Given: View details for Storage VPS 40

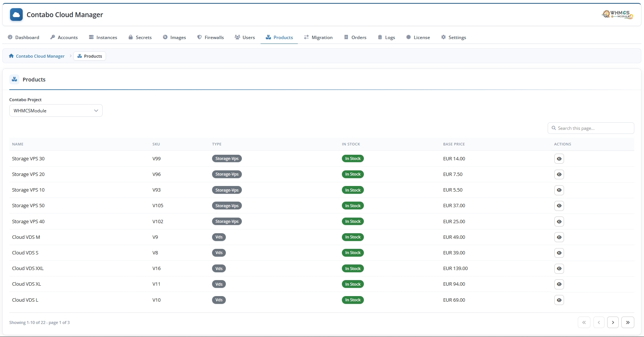Looking at the screenshot, I should coord(559,222).
